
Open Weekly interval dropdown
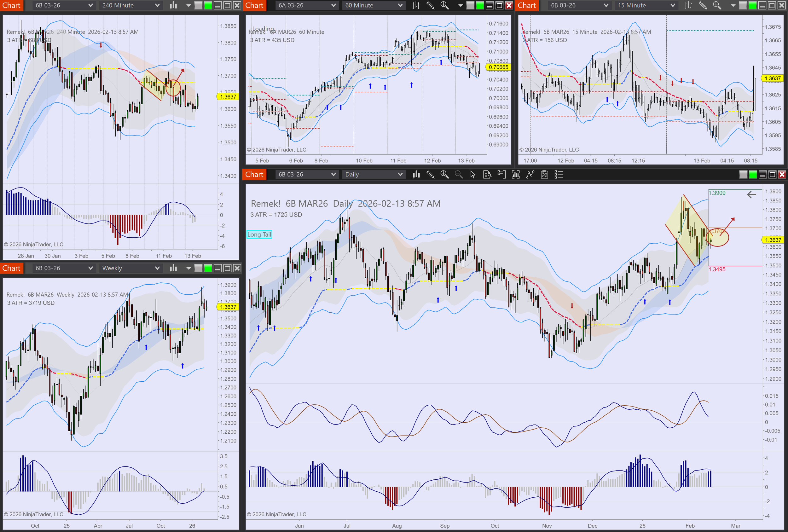tap(157, 268)
